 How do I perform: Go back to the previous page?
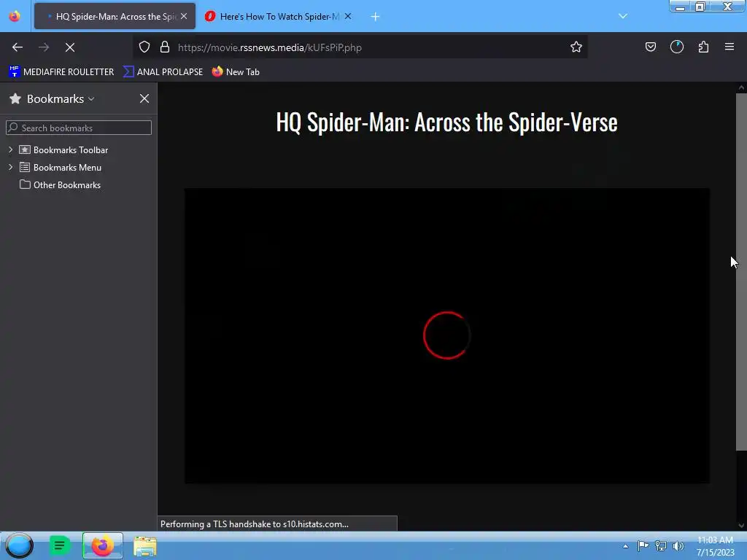(18, 47)
